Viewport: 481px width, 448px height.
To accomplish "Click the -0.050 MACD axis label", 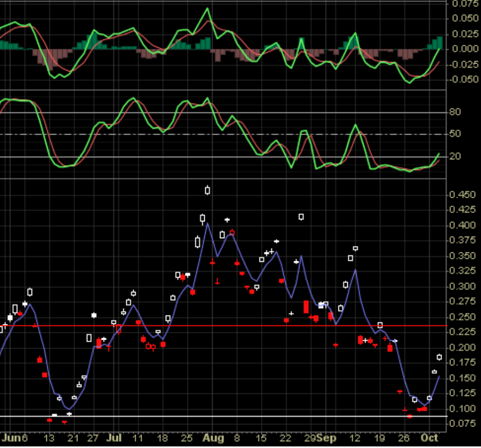I will [462, 79].
